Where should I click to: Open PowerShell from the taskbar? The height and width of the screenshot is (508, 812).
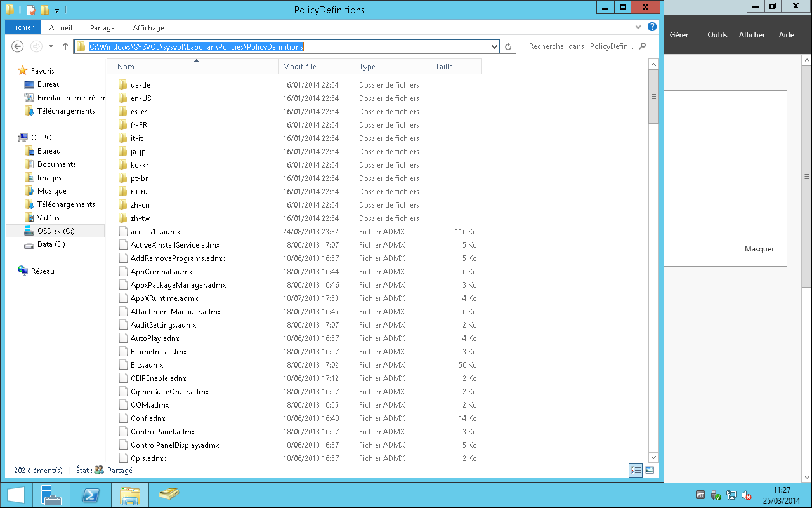click(x=91, y=495)
